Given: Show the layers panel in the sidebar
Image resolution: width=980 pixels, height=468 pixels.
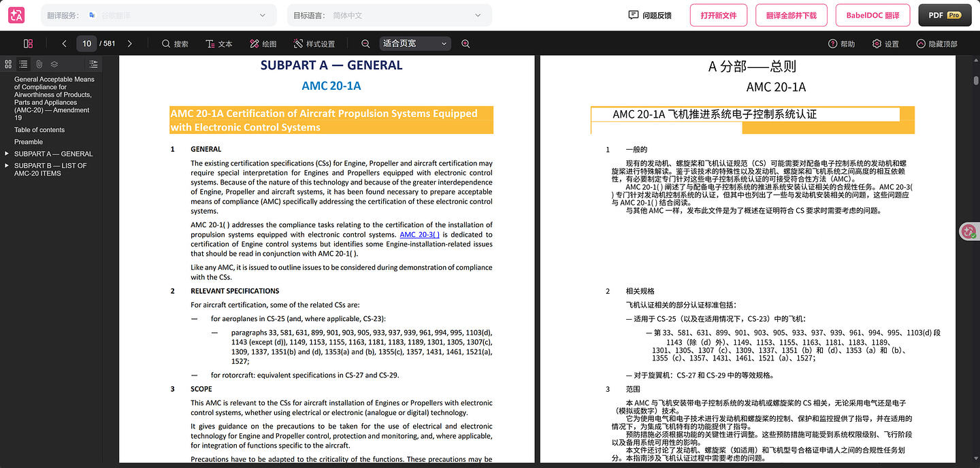Looking at the screenshot, I should pyautogui.click(x=54, y=64).
